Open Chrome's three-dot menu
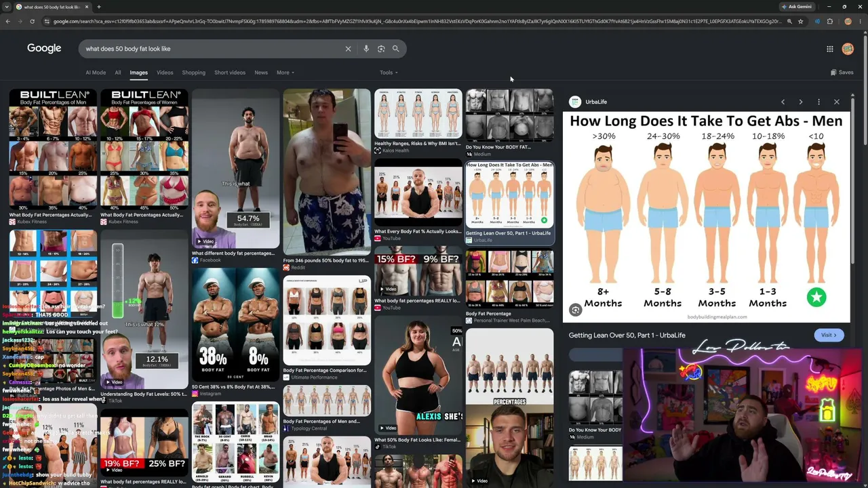Viewport: 868px width, 488px height. point(860,22)
